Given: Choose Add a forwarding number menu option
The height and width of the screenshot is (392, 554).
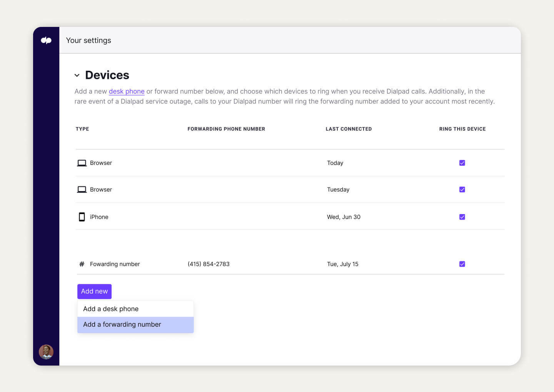Looking at the screenshot, I should [x=122, y=324].
